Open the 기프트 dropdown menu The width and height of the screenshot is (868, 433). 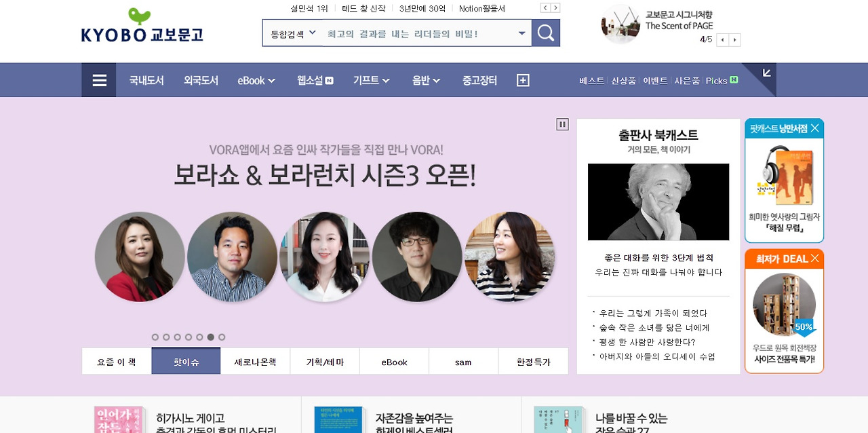[x=372, y=80]
